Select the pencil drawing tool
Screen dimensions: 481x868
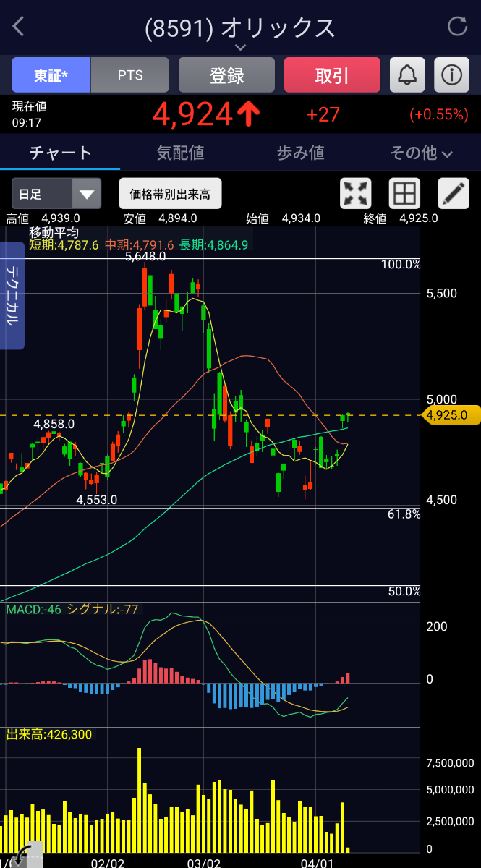[454, 194]
